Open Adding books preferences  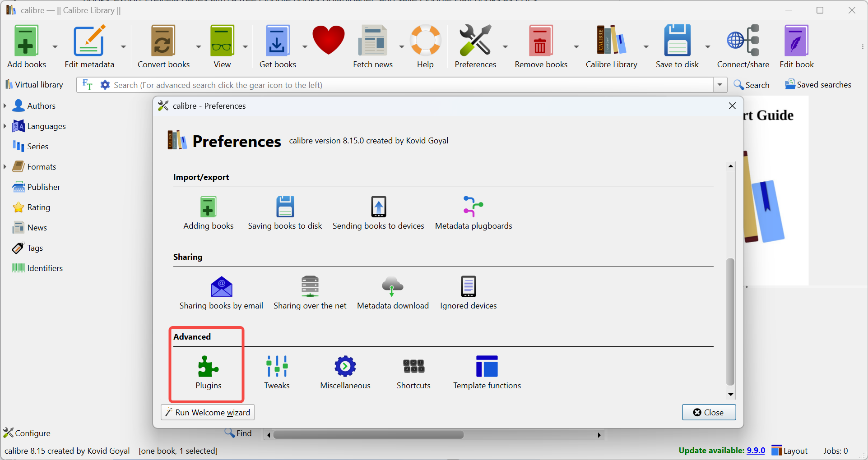point(208,213)
